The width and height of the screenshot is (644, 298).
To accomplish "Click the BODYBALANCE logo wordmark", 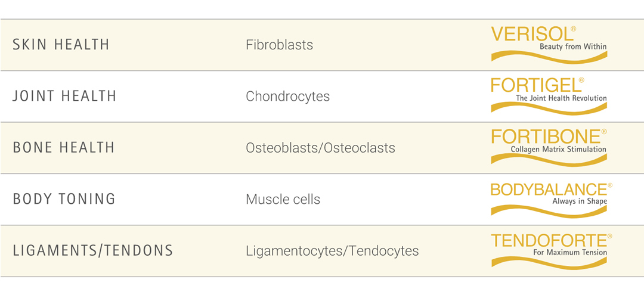I will [x=549, y=190].
